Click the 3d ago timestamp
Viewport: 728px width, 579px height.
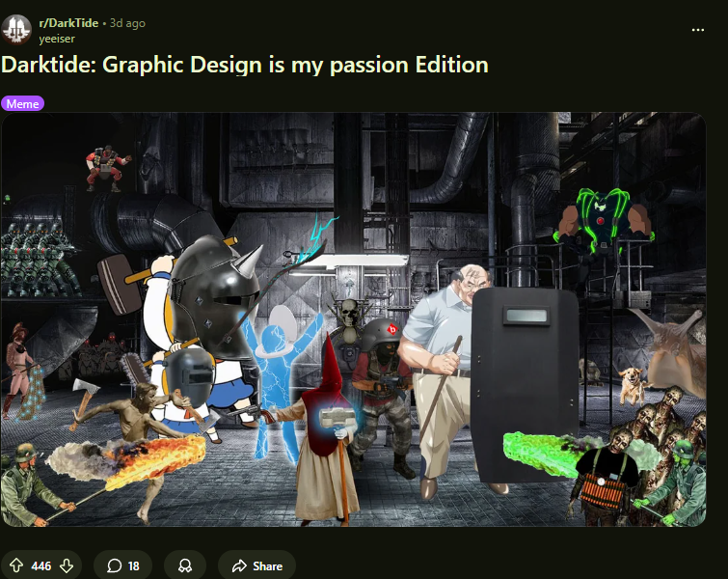click(127, 23)
